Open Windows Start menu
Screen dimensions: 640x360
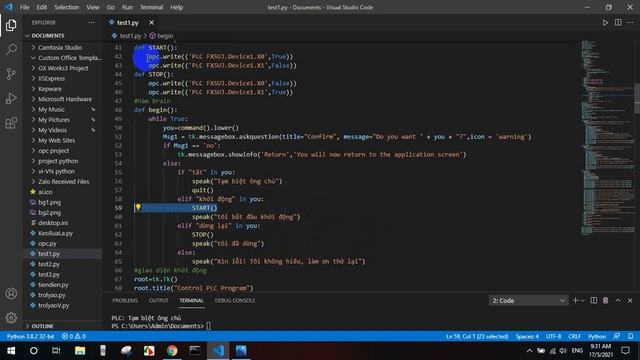coord(11,351)
